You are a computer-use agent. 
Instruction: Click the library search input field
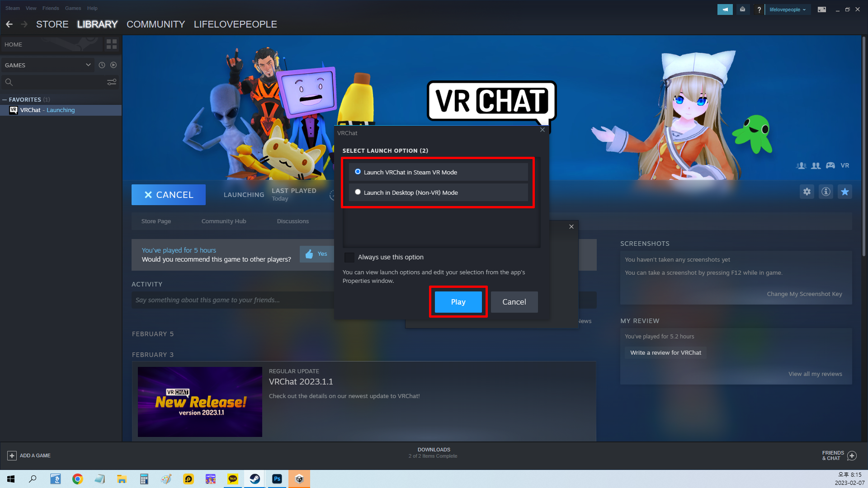[x=60, y=82]
